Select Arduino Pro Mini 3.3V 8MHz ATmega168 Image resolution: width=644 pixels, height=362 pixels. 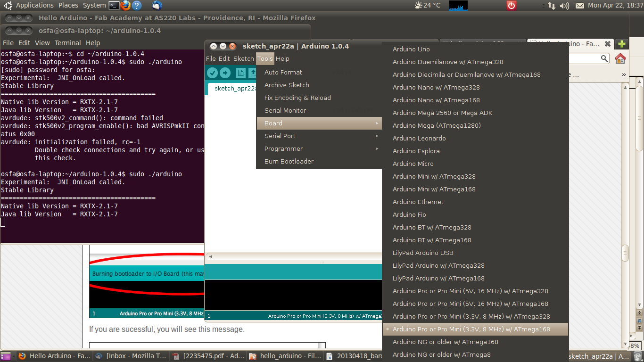click(475, 329)
